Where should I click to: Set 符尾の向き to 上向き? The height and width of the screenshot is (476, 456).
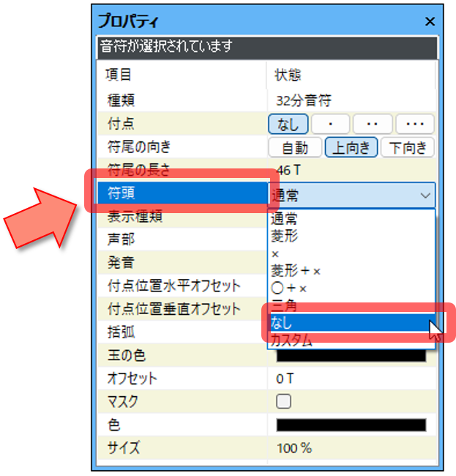point(351,147)
